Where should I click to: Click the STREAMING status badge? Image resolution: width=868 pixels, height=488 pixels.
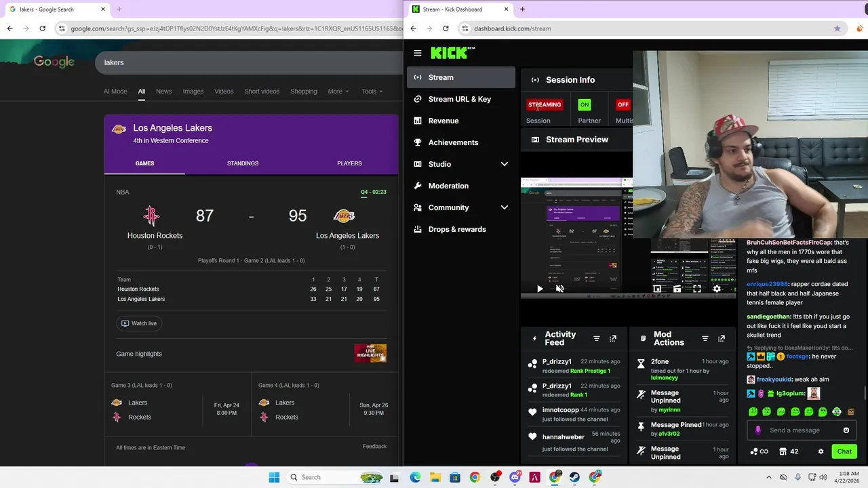[x=545, y=104]
